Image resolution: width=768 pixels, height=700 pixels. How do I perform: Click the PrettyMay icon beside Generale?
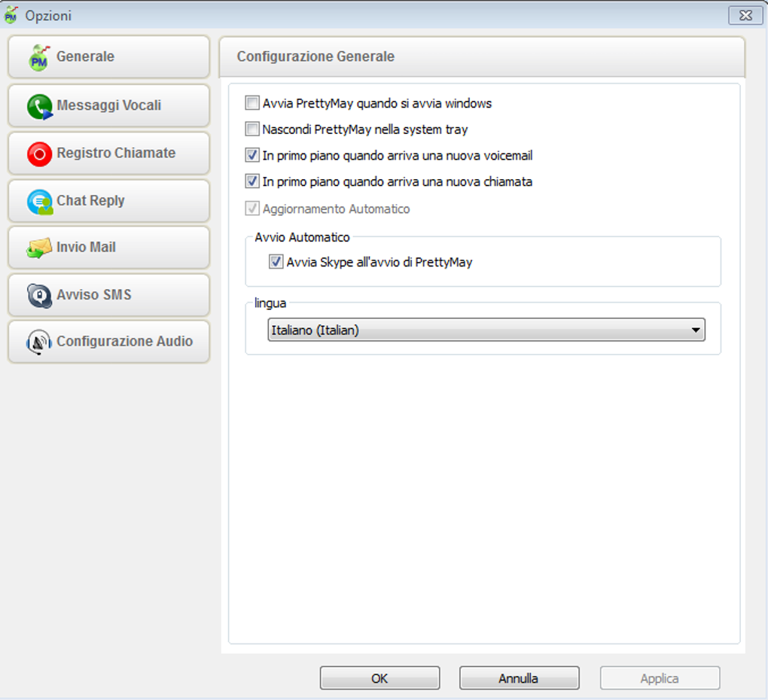(39, 57)
